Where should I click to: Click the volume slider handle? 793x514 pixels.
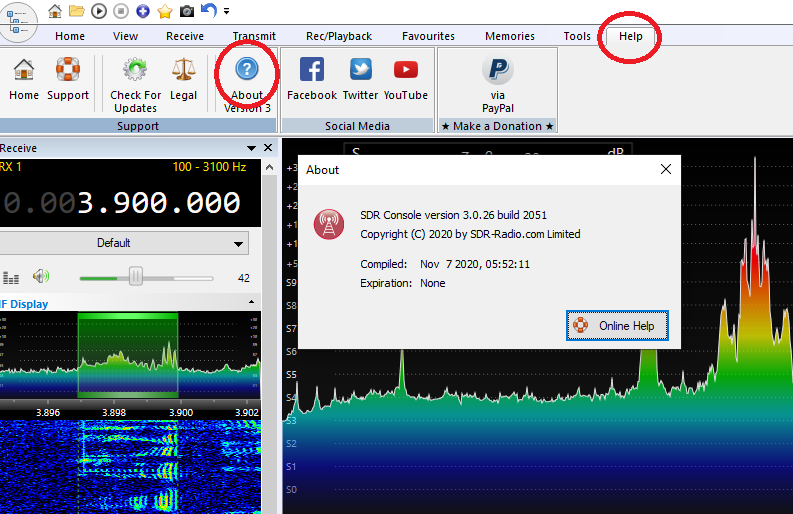[x=135, y=277]
